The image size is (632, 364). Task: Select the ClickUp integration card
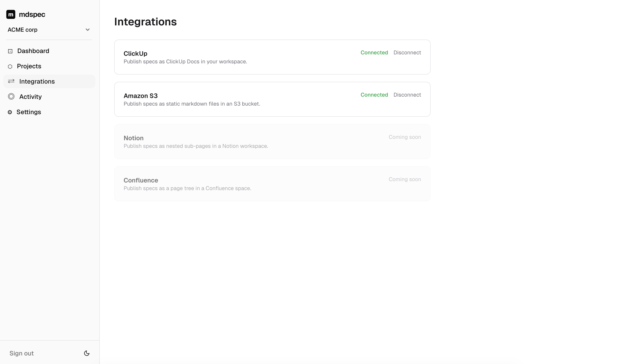(272, 57)
